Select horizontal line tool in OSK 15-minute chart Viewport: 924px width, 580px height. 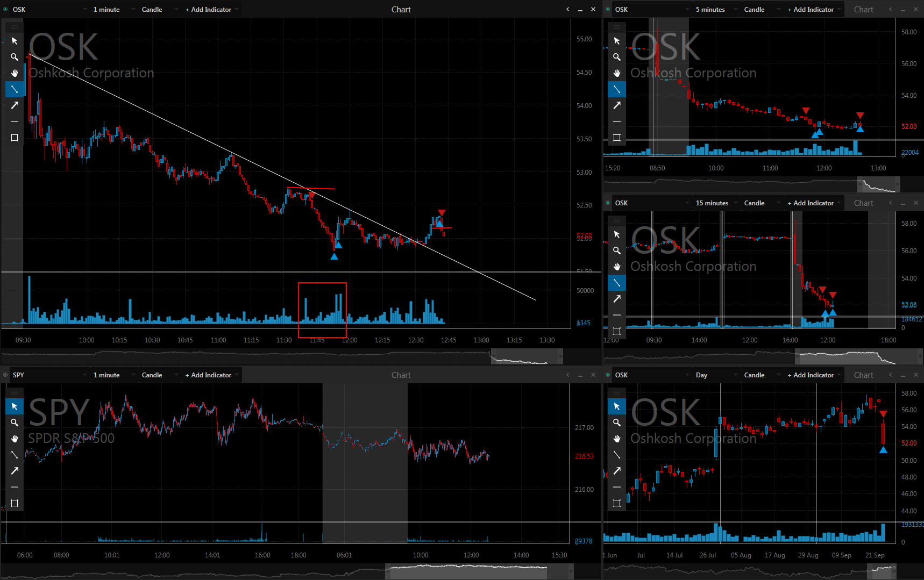click(617, 315)
